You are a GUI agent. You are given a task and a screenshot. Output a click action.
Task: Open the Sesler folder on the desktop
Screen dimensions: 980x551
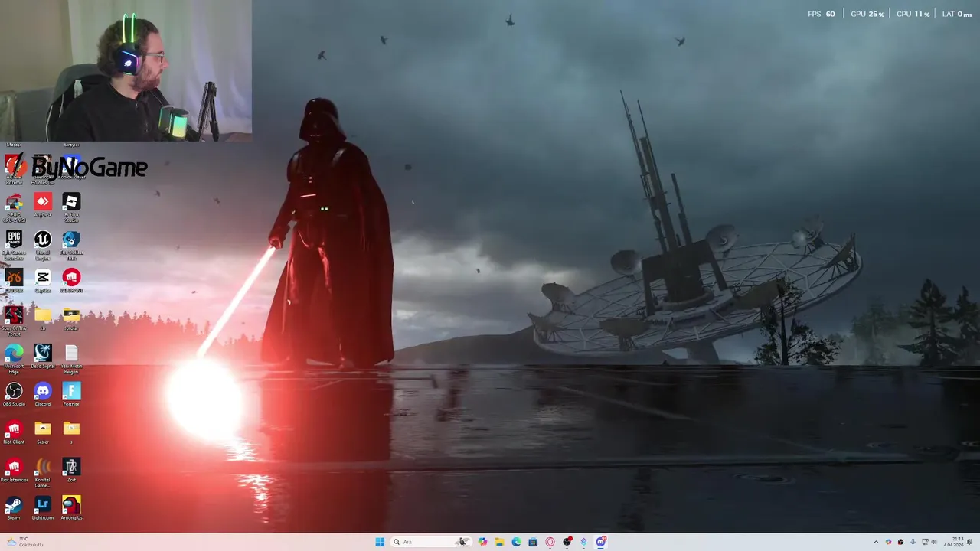[x=43, y=432]
